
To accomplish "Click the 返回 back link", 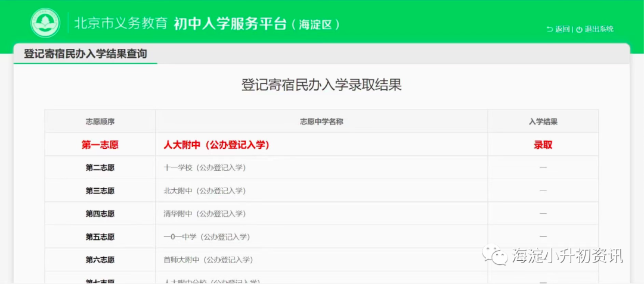I will click(558, 29).
